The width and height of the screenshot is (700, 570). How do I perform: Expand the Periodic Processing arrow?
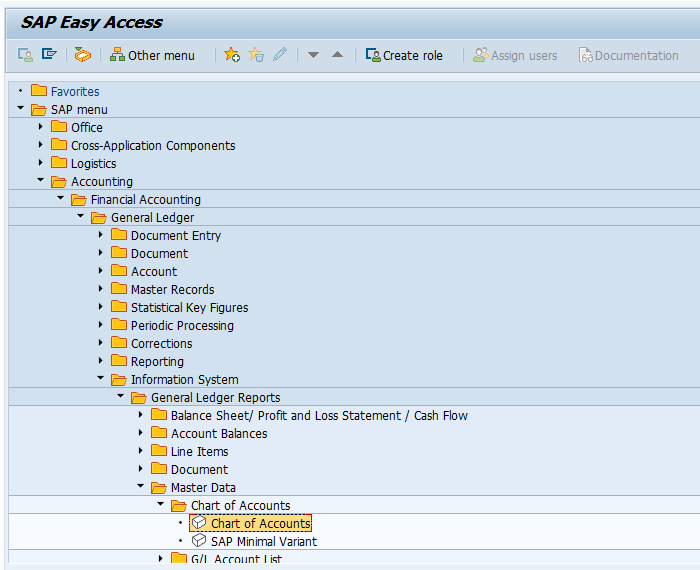click(100, 325)
